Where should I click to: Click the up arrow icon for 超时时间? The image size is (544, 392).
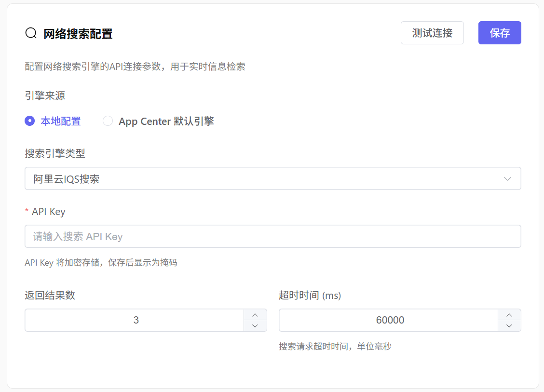(509, 315)
